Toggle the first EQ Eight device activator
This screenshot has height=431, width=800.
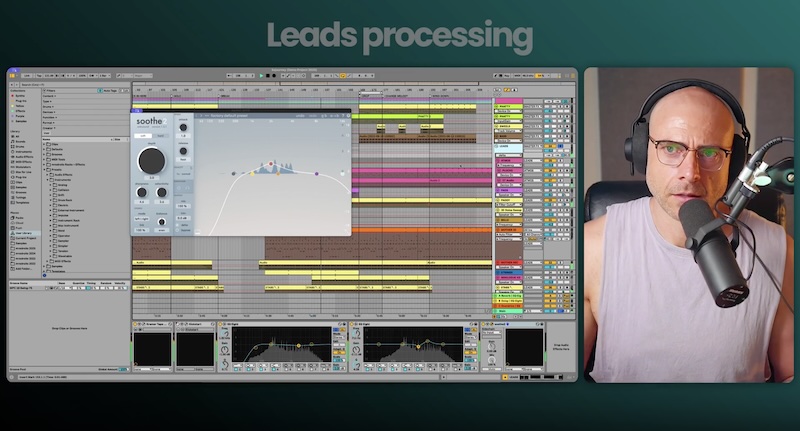[x=219, y=324]
